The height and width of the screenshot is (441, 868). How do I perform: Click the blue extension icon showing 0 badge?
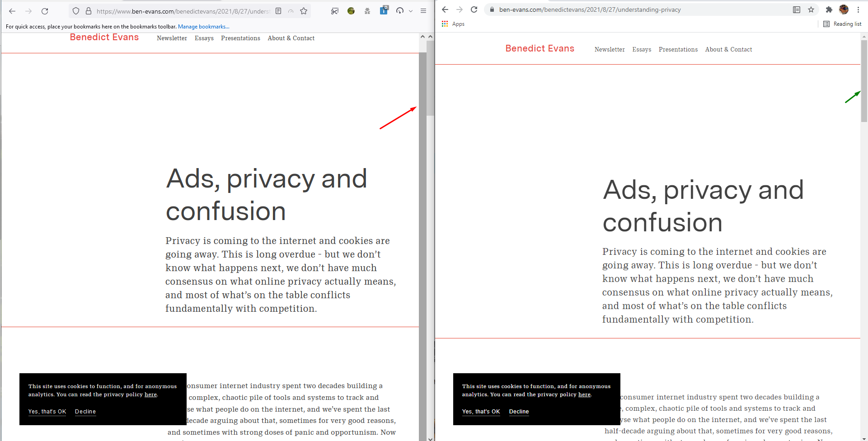[384, 11]
